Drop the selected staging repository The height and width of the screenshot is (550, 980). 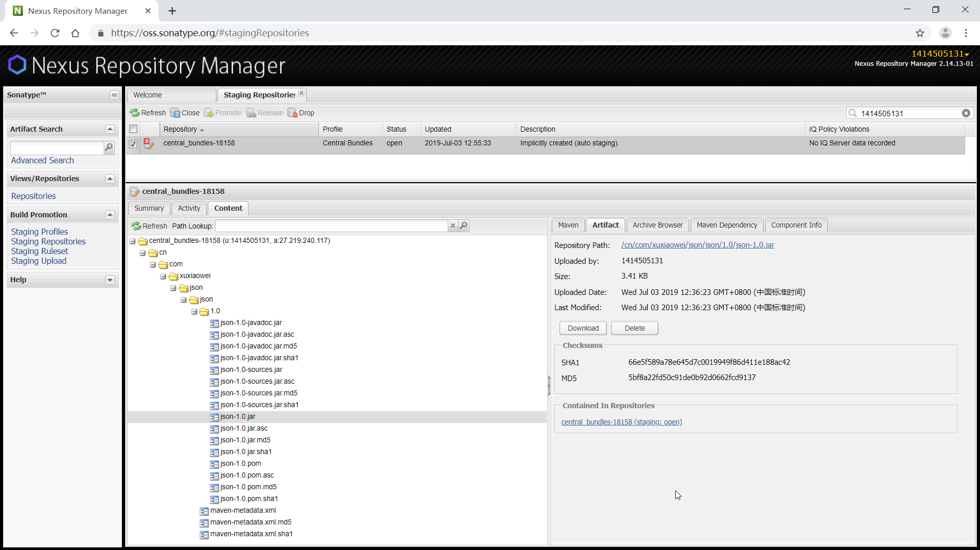(301, 113)
